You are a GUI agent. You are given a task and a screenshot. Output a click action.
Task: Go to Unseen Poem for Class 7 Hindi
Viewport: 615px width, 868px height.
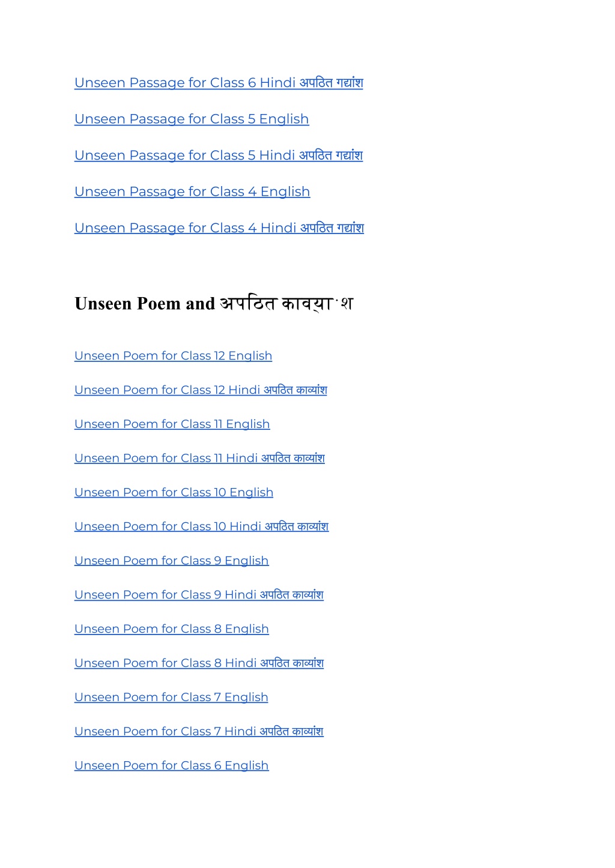(199, 731)
